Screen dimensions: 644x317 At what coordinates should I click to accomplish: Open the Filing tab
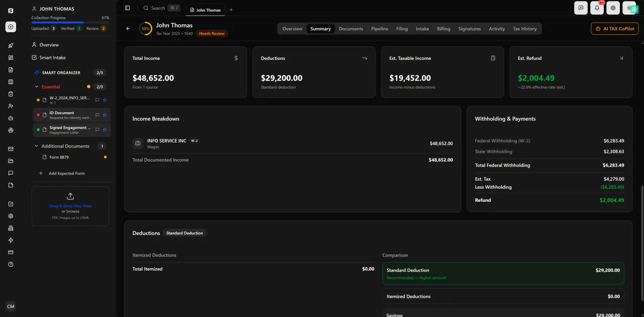click(x=402, y=29)
